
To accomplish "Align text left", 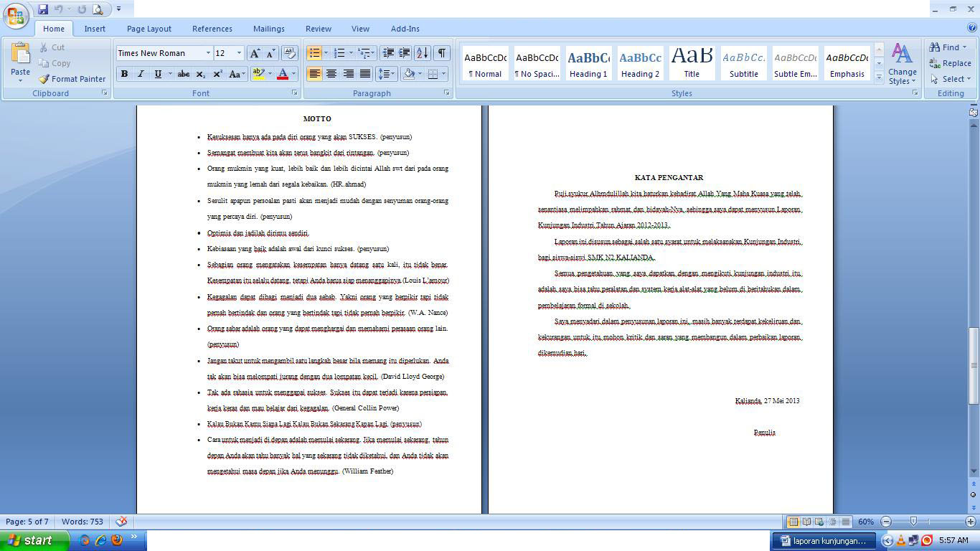I will tap(314, 74).
